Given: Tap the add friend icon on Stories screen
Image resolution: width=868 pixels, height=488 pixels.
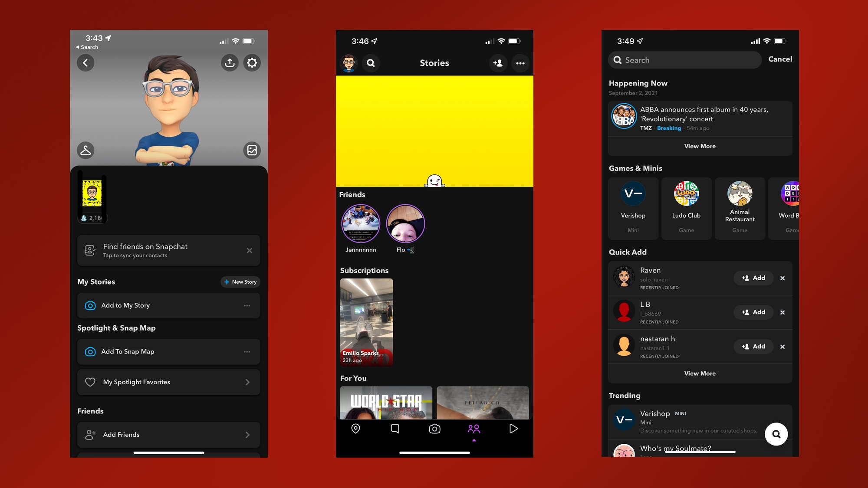Looking at the screenshot, I should coord(498,62).
